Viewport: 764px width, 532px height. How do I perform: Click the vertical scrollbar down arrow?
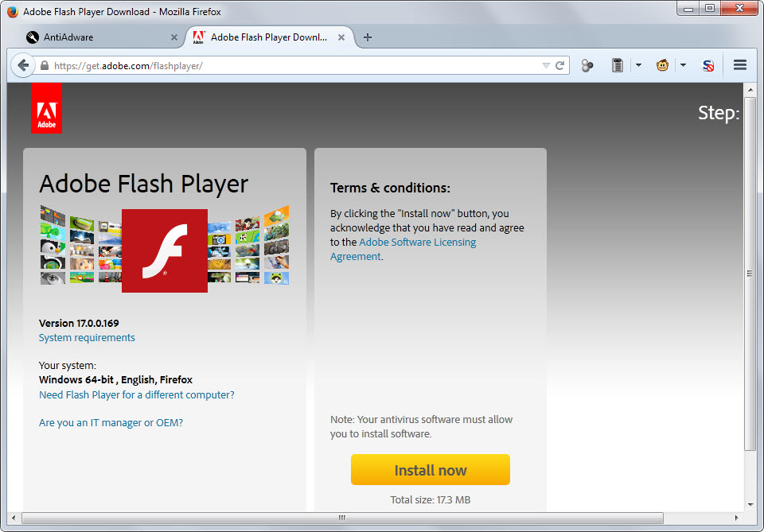[x=750, y=505]
